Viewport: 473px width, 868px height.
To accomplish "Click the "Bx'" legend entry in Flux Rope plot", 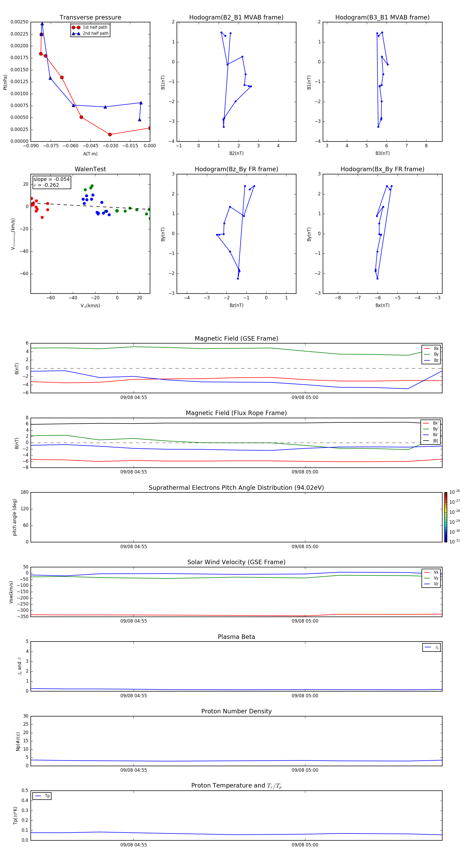I will 431,423.
